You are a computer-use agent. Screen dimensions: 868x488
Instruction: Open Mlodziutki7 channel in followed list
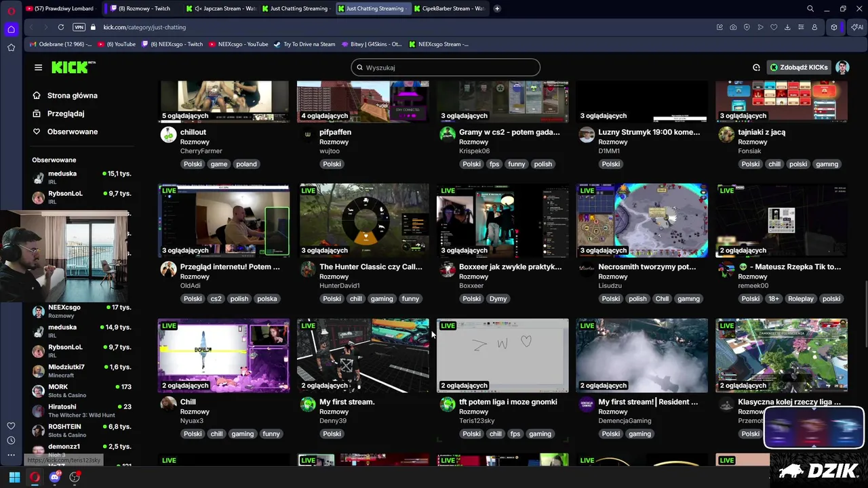81,371
